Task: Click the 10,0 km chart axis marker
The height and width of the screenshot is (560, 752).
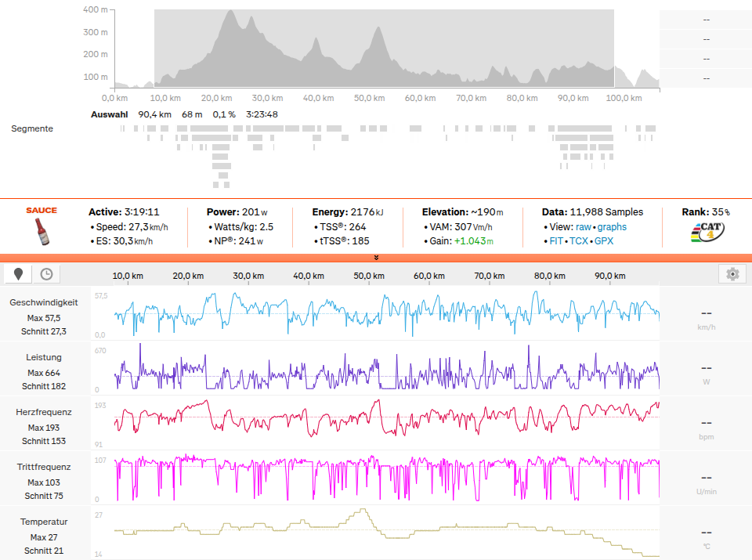Action: click(128, 276)
